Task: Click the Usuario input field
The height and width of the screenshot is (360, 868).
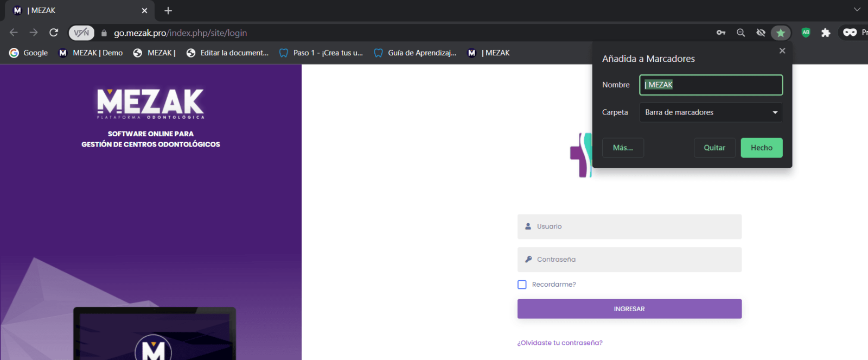Action: [629, 226]
